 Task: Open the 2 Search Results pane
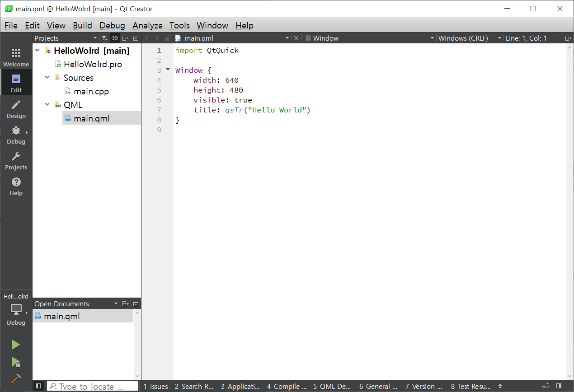point(194,386)
